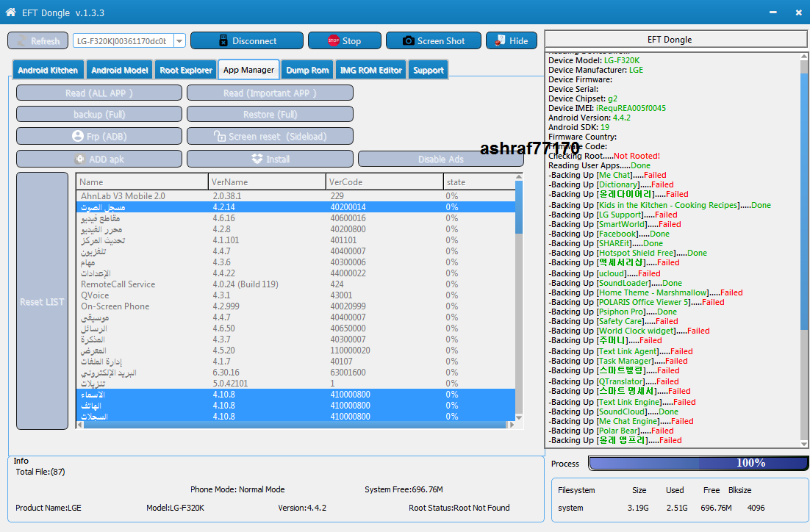The width and height of the screenshot is (810, 532).
Task: Click the app list horizontal scroll right arrow
Action: tap(512, 425)
